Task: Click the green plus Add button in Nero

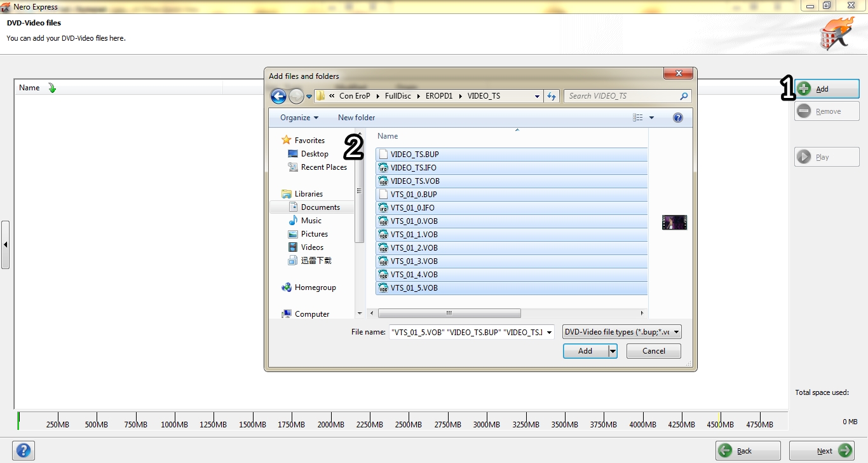Action: coord(827,89)
